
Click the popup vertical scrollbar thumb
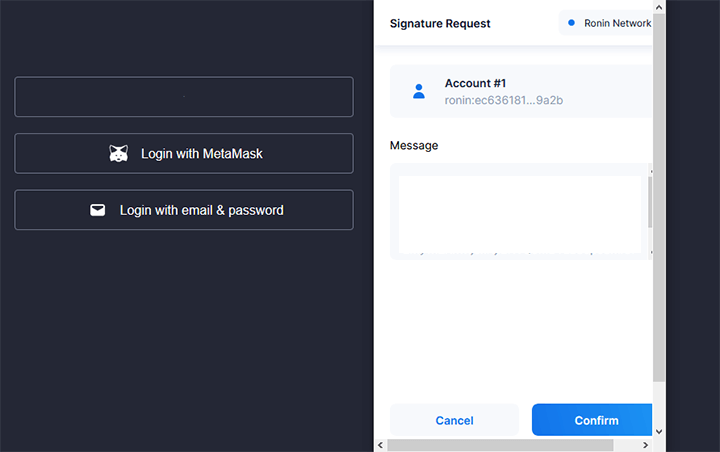(x=659, y=198)
